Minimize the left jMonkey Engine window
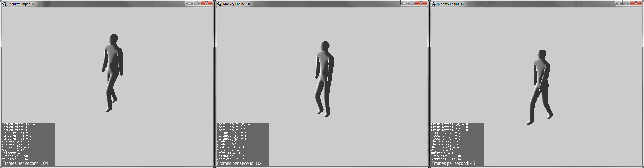The width and height of the screenshot is (644, 168). (189, 3)
